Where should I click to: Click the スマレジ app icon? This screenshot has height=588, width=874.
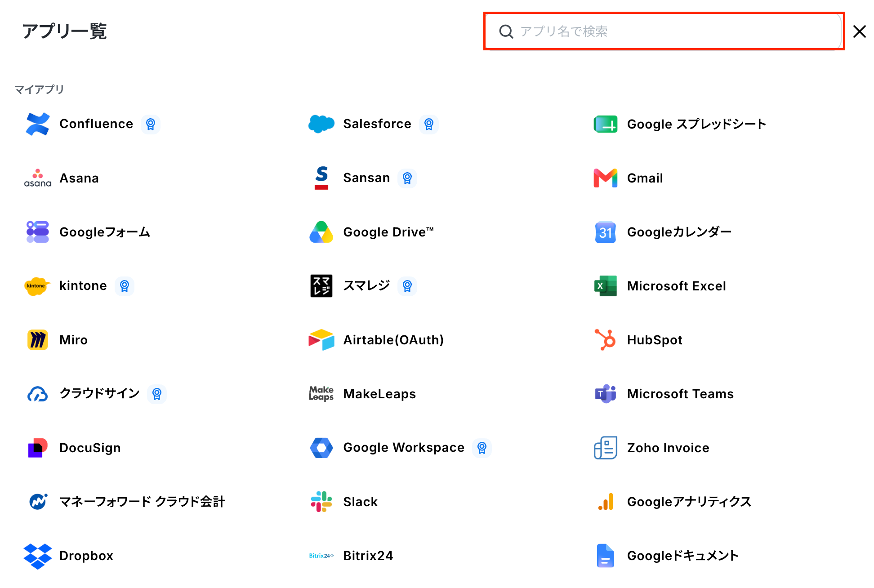click(x=321, y=286)
